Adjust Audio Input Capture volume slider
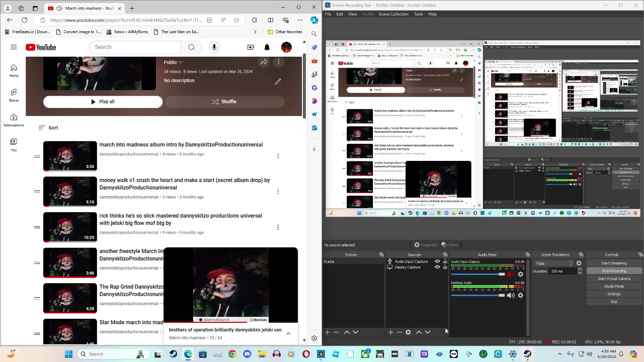Screen dimensions: 644x362 point(478,274)
